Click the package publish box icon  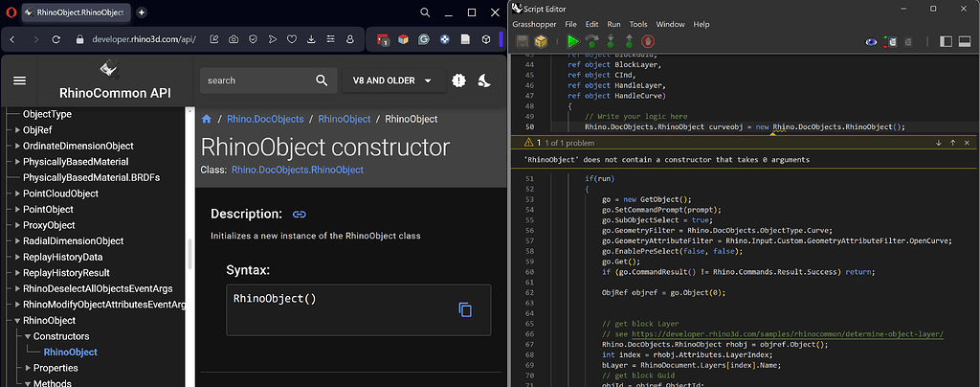pyautogui.click(x=542, y=41)
